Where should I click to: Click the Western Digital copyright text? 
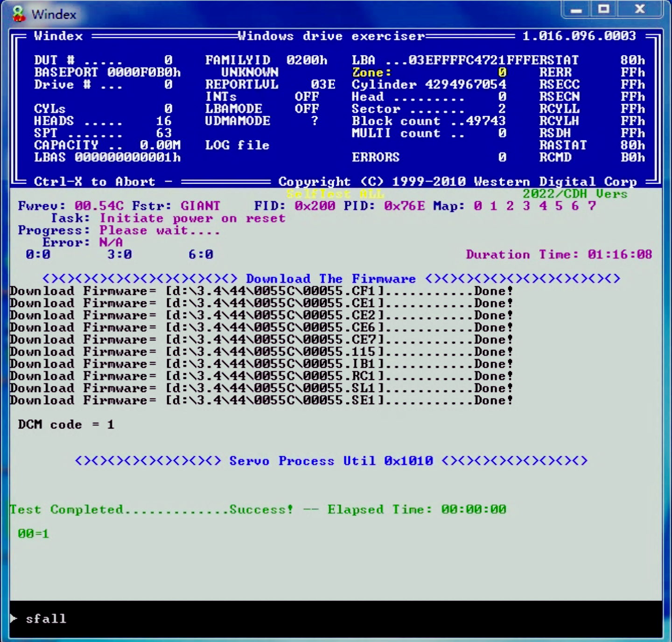(x=457, y=182)
